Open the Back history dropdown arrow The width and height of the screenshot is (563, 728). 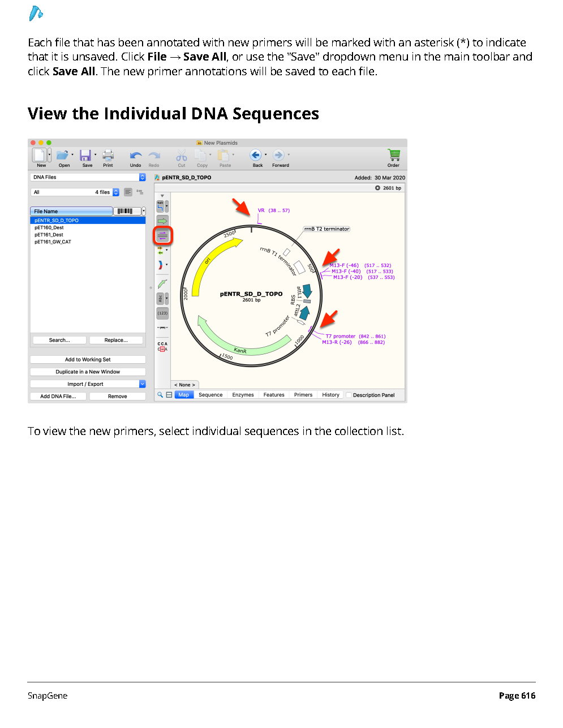[x=265, y=154]
